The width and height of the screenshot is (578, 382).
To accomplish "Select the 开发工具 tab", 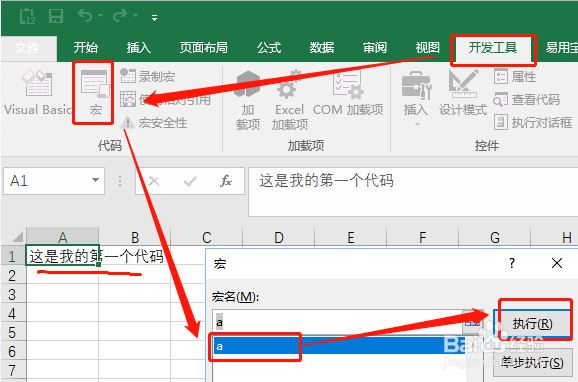I will [493, 48].
